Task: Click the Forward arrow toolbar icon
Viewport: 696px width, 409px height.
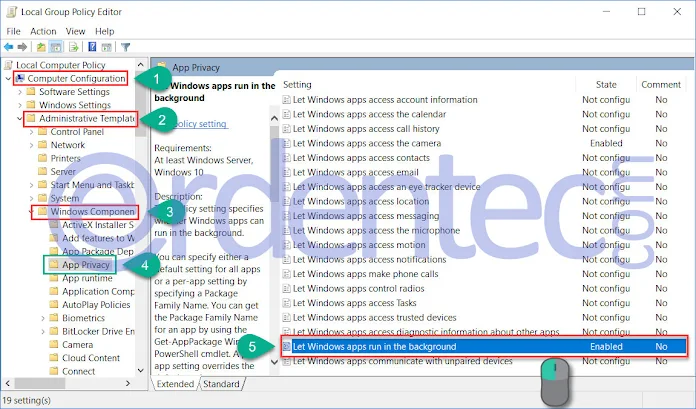Action: tap(22, 47)
